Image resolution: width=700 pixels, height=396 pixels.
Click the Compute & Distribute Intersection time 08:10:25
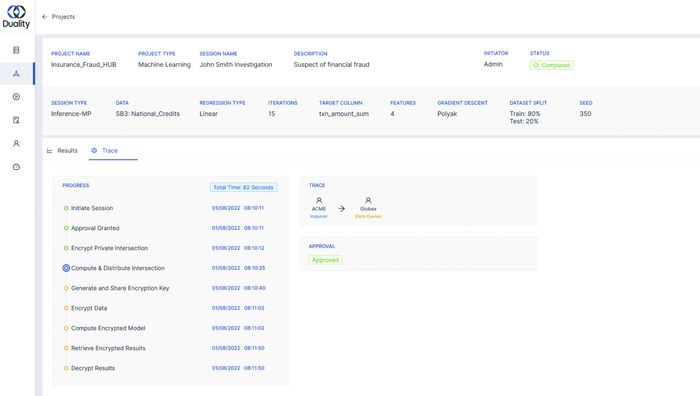point(254,268)
